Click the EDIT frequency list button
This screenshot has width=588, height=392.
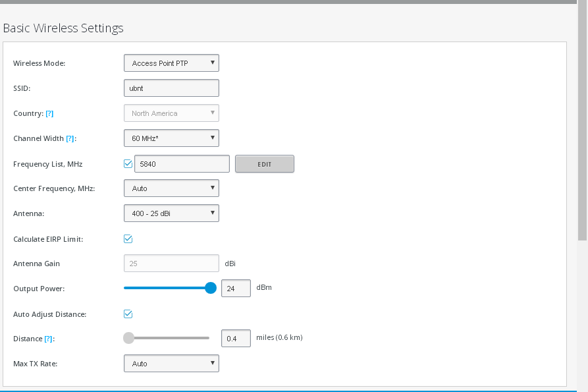pyautogui.click(x=265, y=164)
